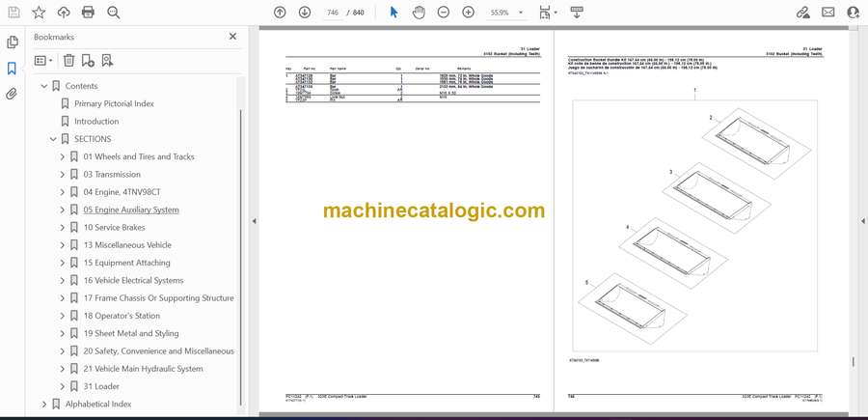Viewport: 868px width, 420px height.
Task: Toggle the page thumbnails panel
Action: point(12,42)
